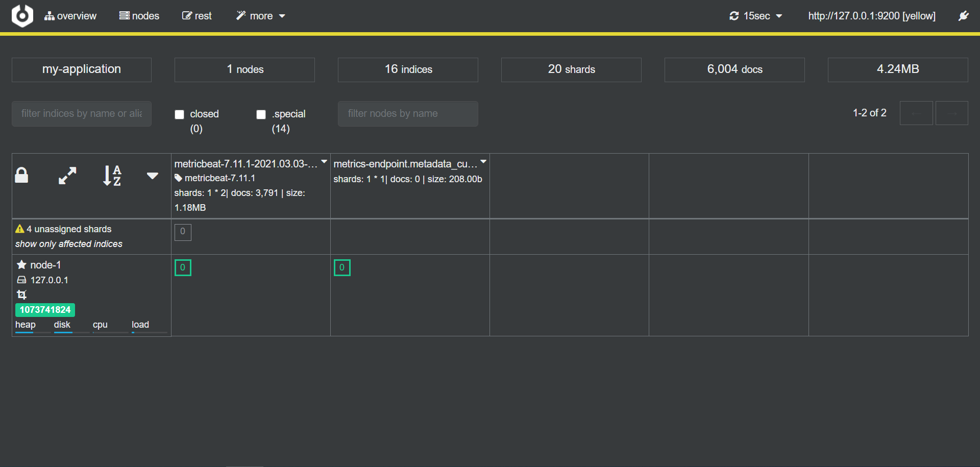The image size is (980, 467).
Task: Go to next page of indices
Action: point(951,113)
